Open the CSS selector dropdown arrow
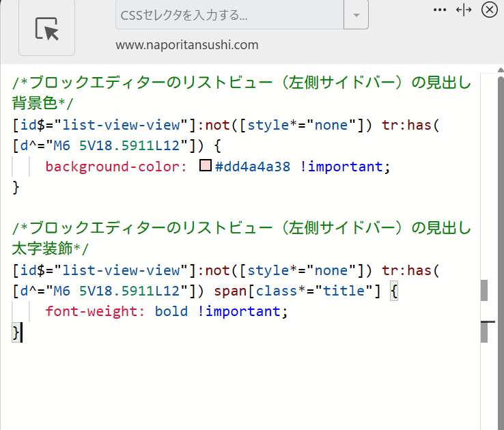Screen dimensions: 504x430 (x=356, y=15)
